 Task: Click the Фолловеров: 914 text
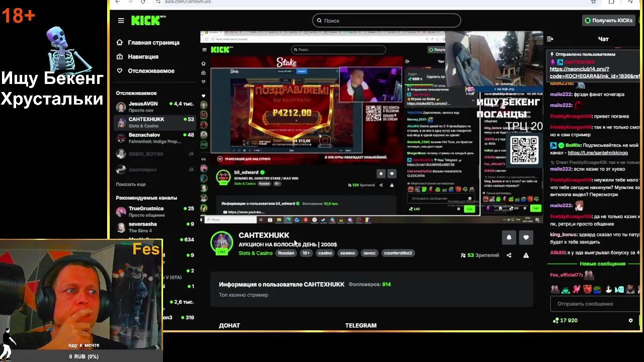(370, 285)
